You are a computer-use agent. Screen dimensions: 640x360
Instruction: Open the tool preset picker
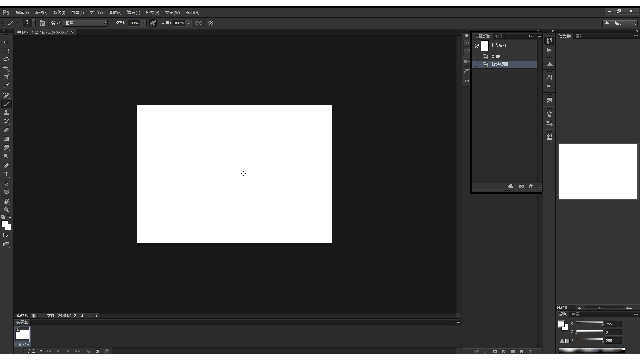[12, 23]
